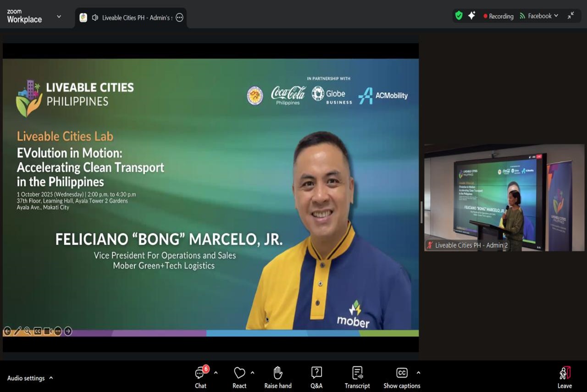Image resolution: width=587 pixels, height=392 pixels.
Task: Open the Q&A panel
Action: coord(316,377)
